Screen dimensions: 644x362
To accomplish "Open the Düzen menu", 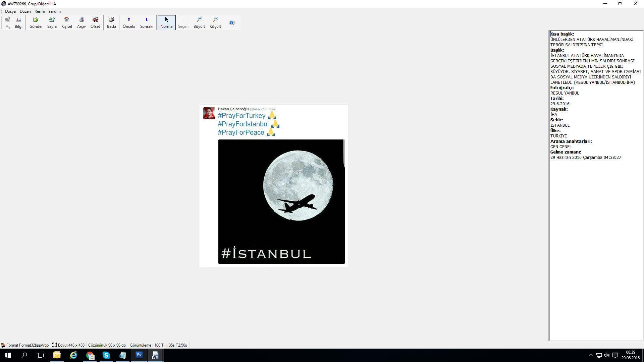I will [x=25, y=11].
